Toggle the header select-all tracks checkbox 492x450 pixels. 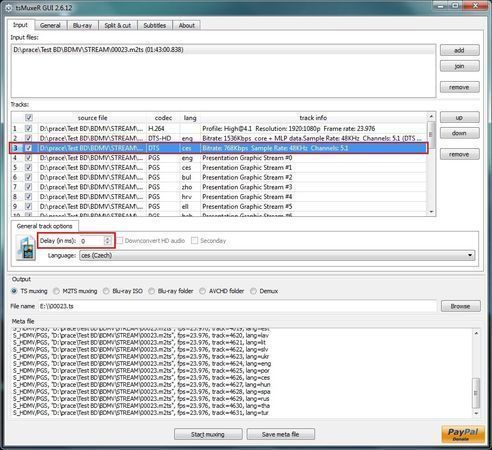click(29, 117)
